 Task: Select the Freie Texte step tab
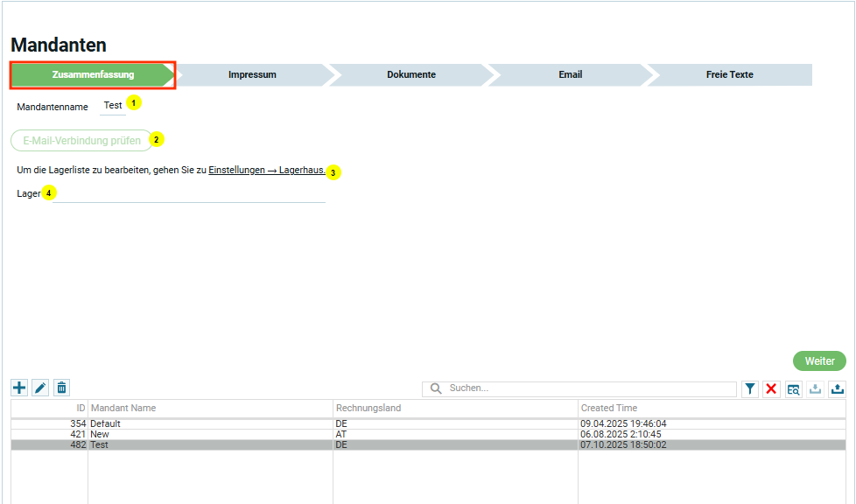pos(729,75)
